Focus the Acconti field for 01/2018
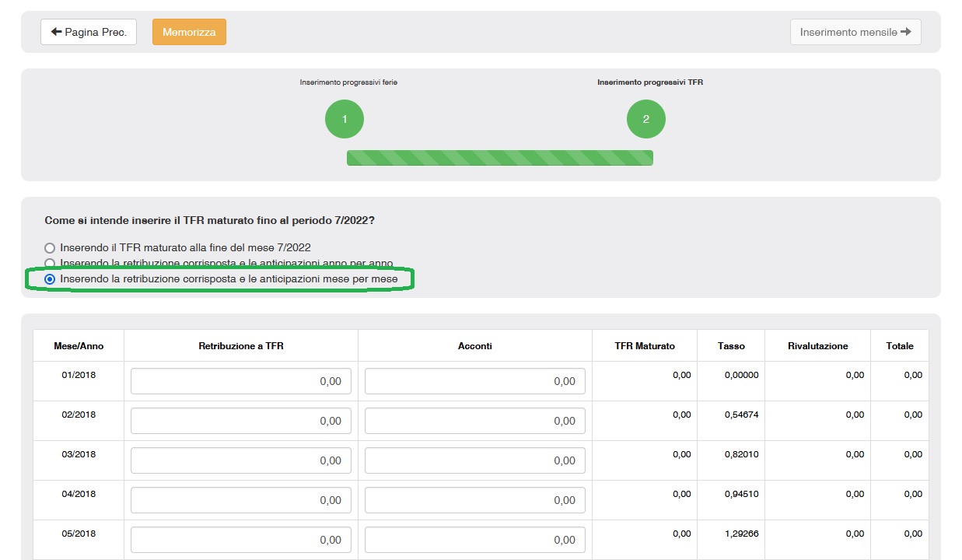The width and height of the screenshot is (962, 560). click(x=474, y=381)
